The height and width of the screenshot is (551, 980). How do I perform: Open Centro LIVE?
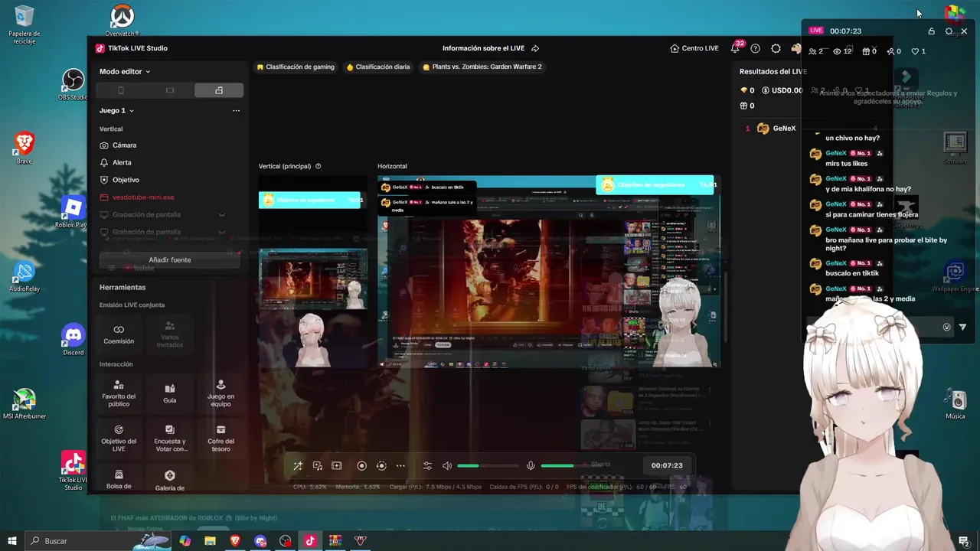click(694, 48)
